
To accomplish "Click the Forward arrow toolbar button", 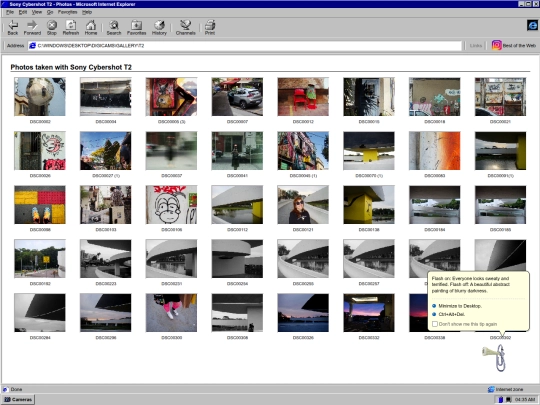I will [x=32, y=27].
